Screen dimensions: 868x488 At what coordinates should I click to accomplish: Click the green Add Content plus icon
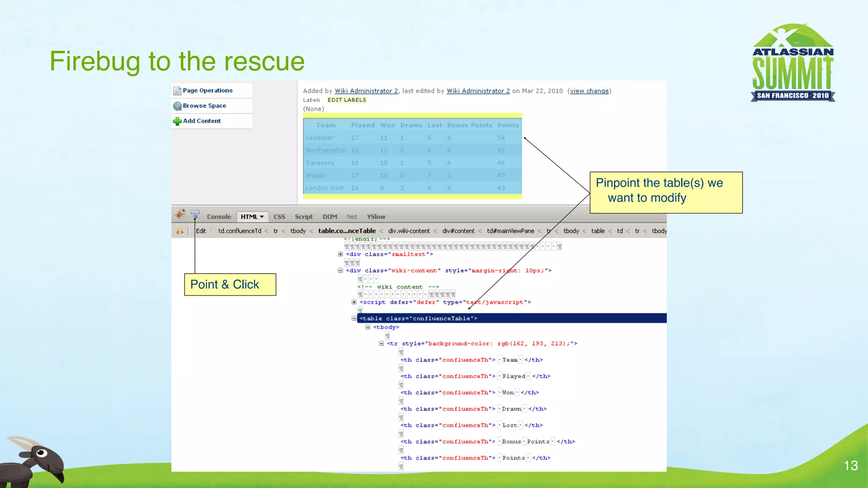coord(177,121)
